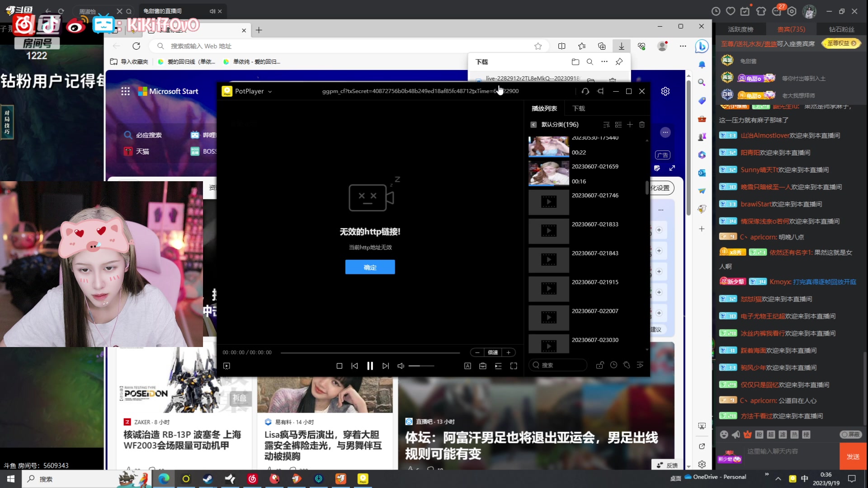Open the 导入收藏夹 bookmark

click(129, 62)
